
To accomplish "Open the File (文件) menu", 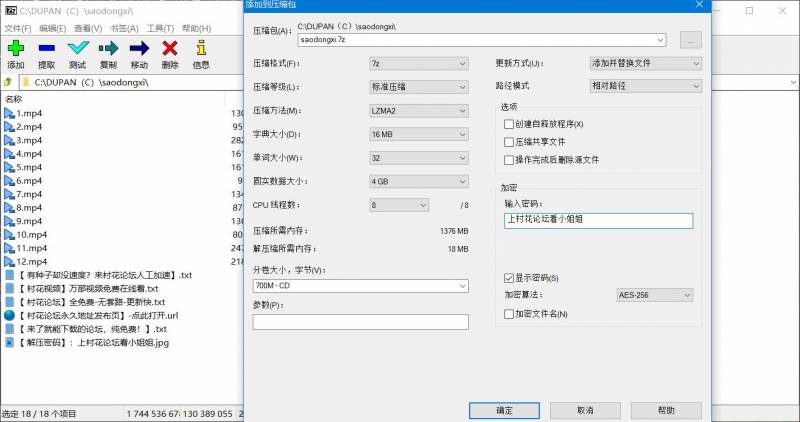I will click(x=18, y=28).
